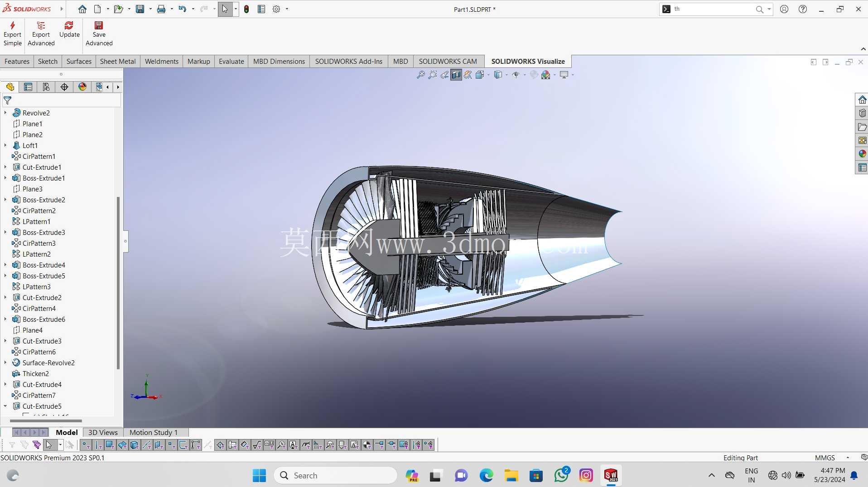Click the Windows taskbar Search box
Image resolution: width=868 pixels, height=487 pixels.
336,475
